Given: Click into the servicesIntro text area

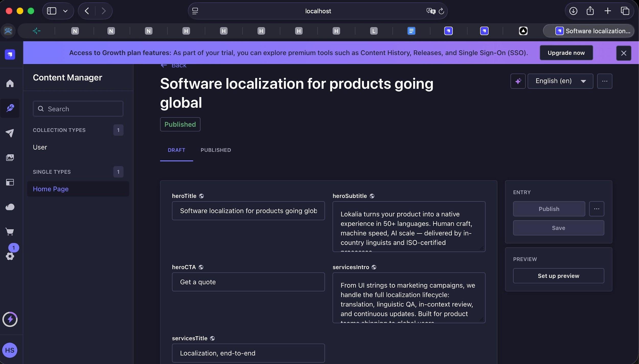Looking at the screenshot, I should tap(409, 298).
